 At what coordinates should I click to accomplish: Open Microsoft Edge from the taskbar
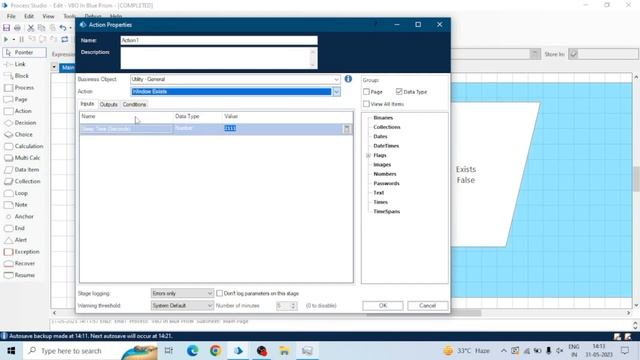coord(193,351)
